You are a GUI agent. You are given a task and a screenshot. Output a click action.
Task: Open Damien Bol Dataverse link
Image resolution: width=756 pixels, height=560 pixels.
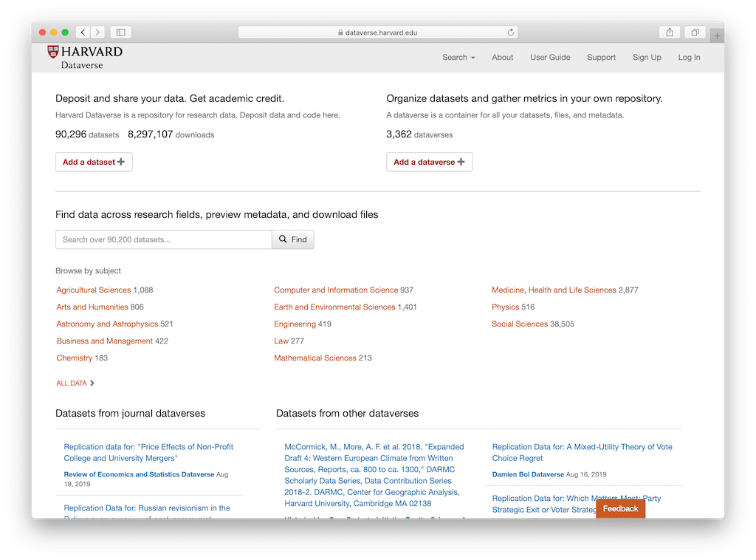click(528, 474)
